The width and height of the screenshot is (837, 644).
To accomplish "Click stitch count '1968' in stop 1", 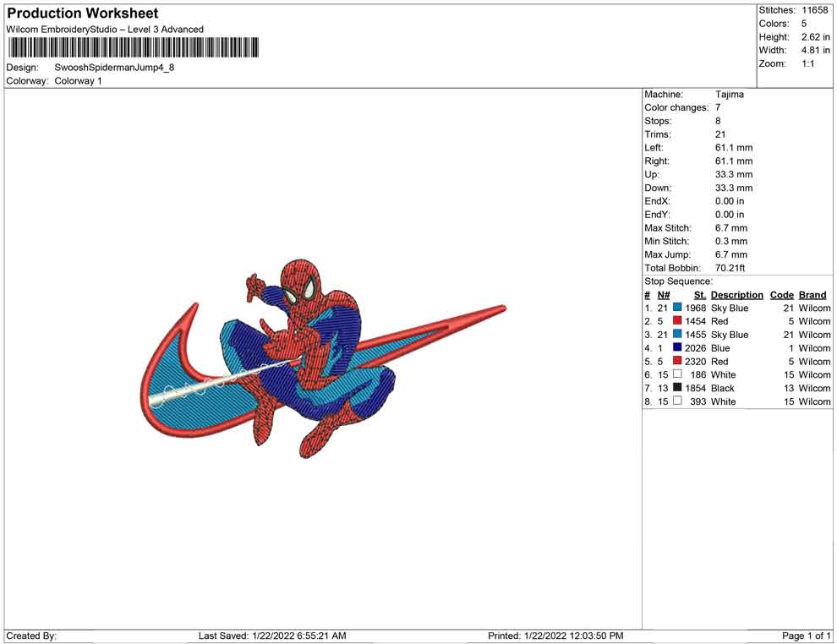I will point(696,308).
